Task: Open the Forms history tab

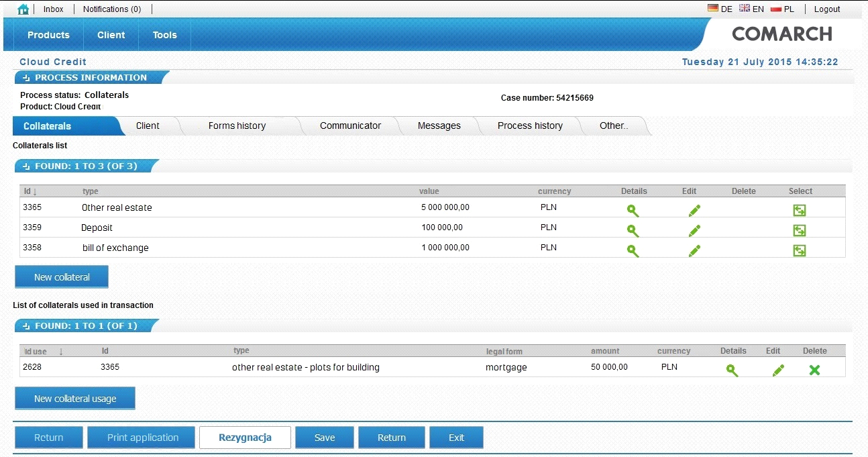Action: tap(237, 125)
